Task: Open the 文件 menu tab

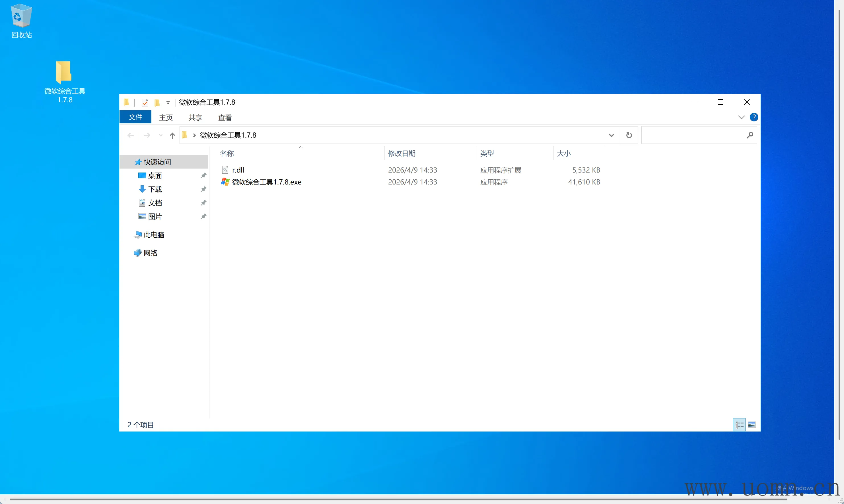Action: [x=135, y=117]
